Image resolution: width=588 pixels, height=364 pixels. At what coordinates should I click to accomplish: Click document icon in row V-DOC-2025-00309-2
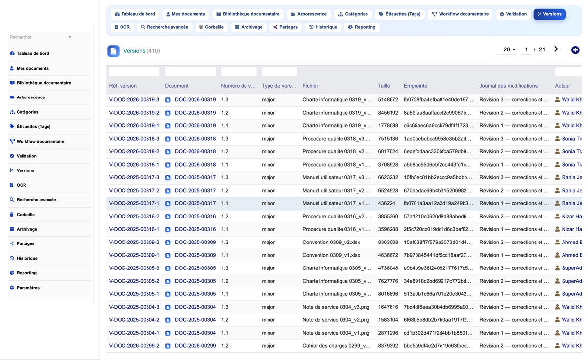[x=168, y=243]
